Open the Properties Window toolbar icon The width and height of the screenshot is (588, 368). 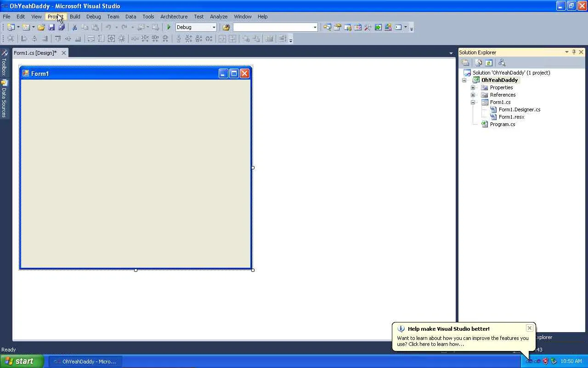point(337,27)
